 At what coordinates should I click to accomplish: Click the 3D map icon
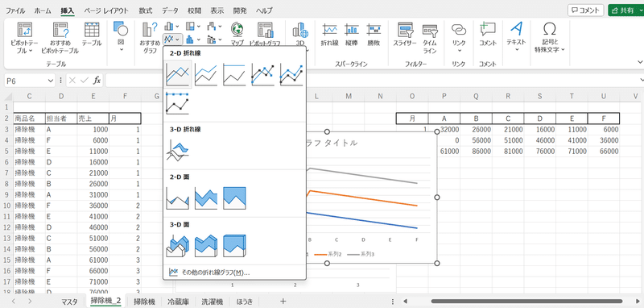pos(300,34)
